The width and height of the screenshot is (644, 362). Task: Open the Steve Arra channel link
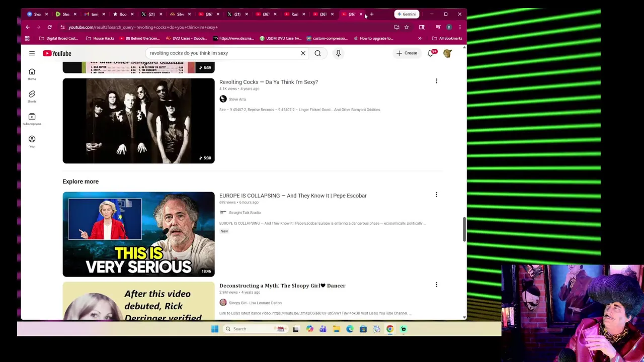pyautogui.click(x=237, y=99)
